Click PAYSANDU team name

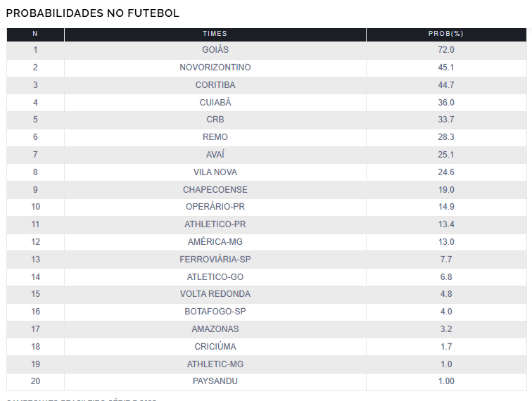pos(215,381)
